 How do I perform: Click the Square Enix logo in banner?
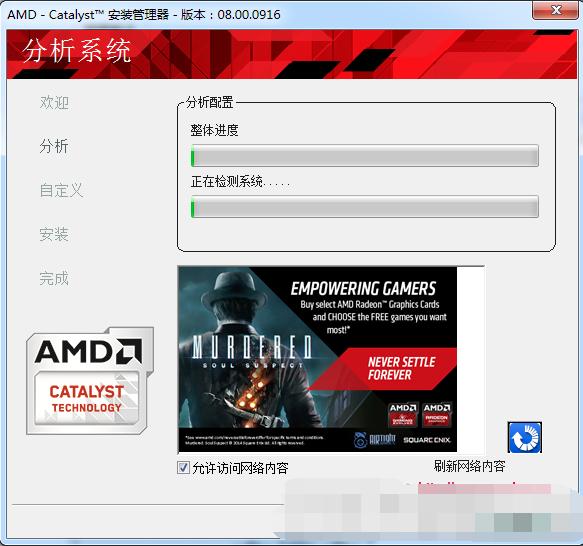pos(426,440)
